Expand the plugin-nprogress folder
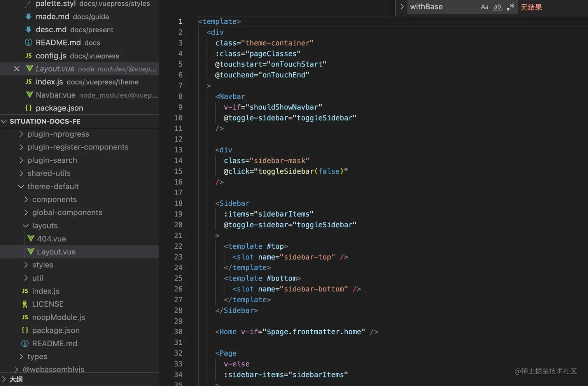 pos(21,134)
